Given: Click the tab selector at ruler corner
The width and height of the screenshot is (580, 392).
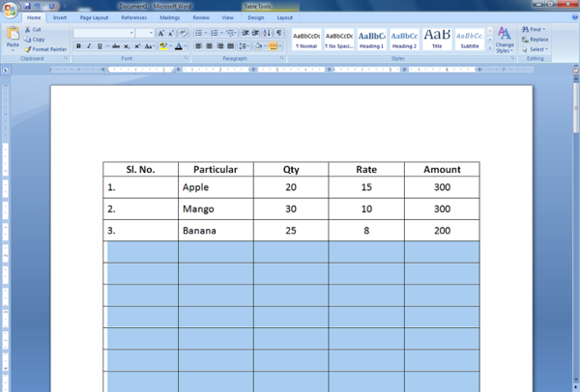Looking at the screenshot, I should (6, 70).
